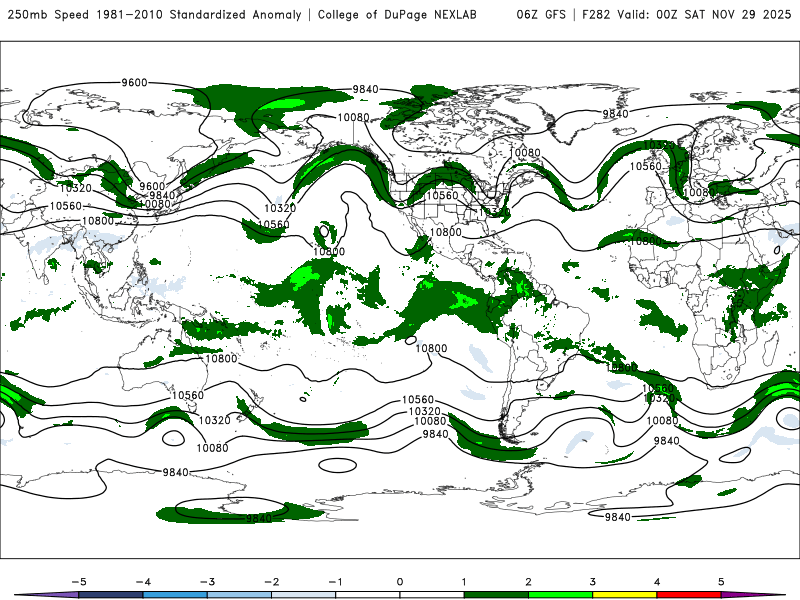Click the 9840 contour label near Greenland

click(615, 114)
